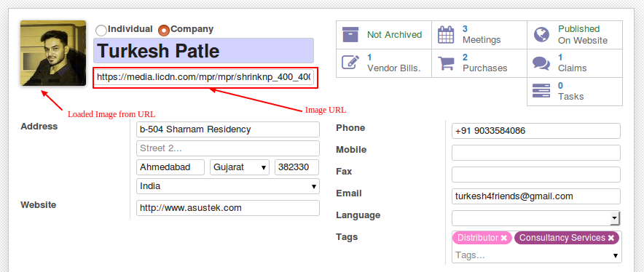Click the Not Archived box icon

[x=350, y=35]
